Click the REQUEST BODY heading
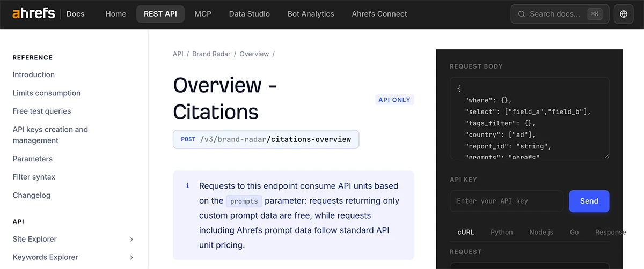 click(476, 66)
